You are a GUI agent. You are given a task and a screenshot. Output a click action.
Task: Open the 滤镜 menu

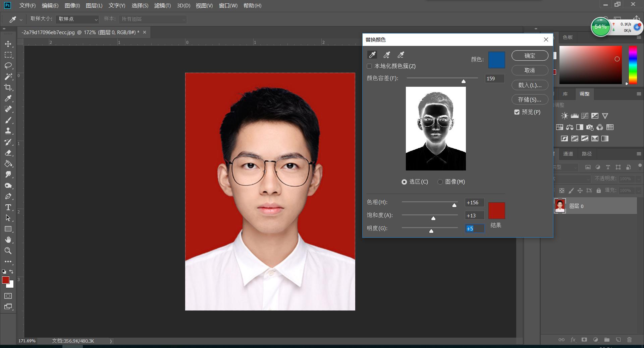coord(163,5)
